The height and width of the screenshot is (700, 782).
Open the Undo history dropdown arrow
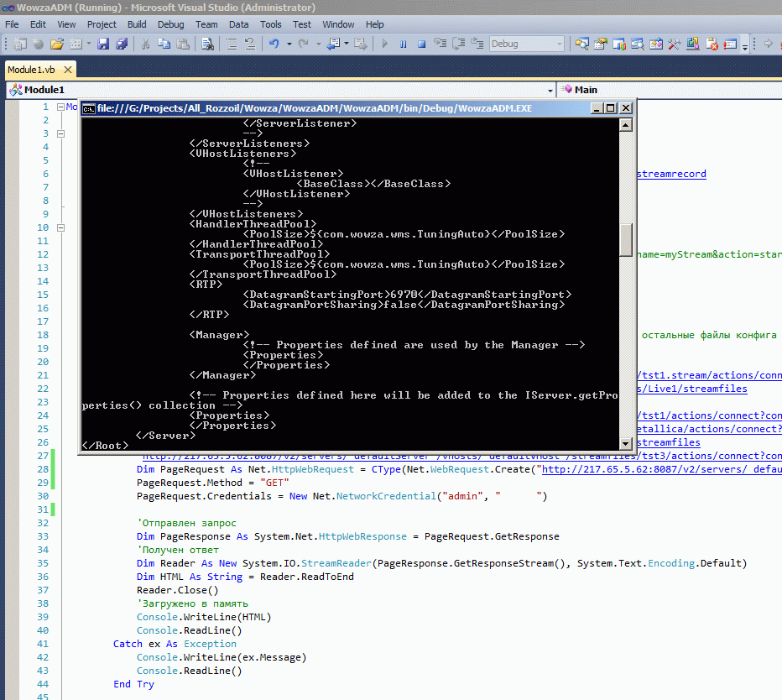pos(289,44)
